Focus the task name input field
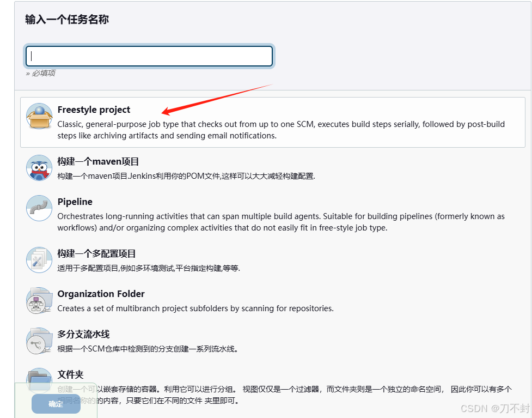532x418 pixels. [x=149, y=56]
